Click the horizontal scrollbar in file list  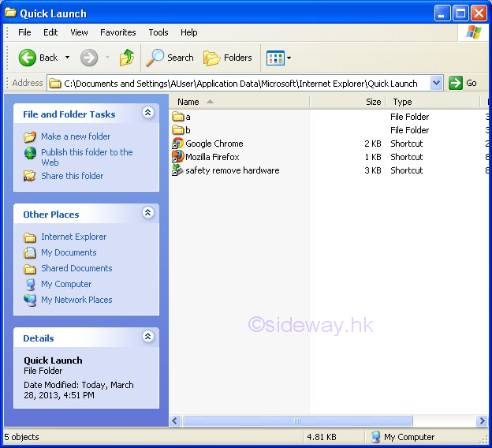coord(296,421)
